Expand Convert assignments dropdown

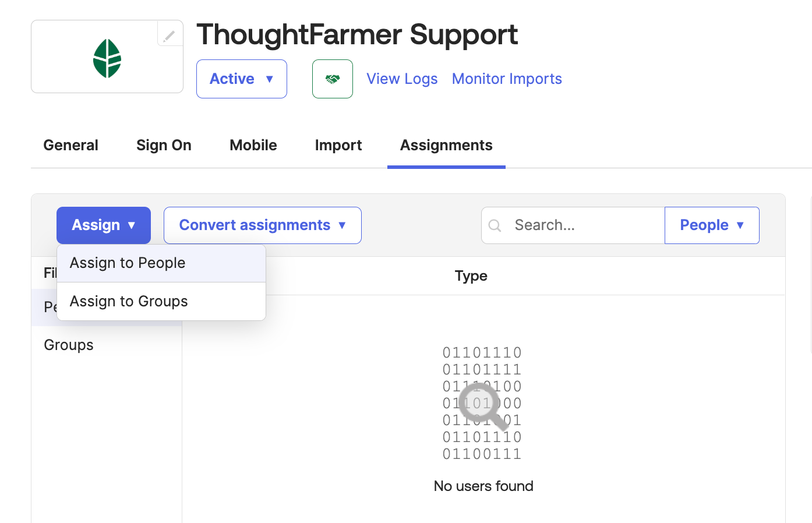[263, 225]
